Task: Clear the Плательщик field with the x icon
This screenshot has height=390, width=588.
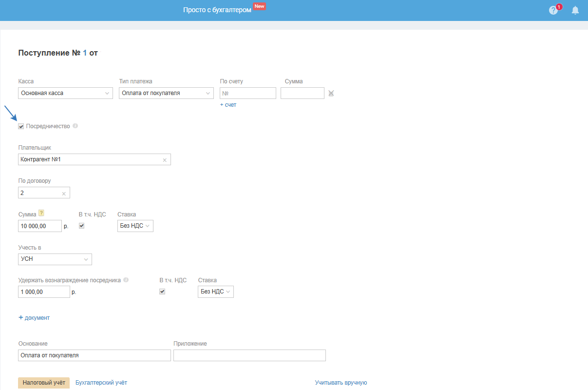Action: (164, 160)
